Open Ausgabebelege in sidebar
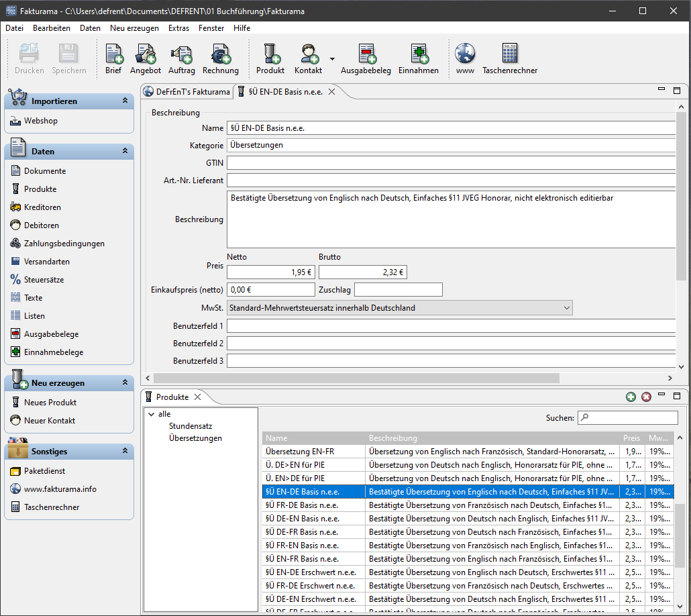 (44, 333)
